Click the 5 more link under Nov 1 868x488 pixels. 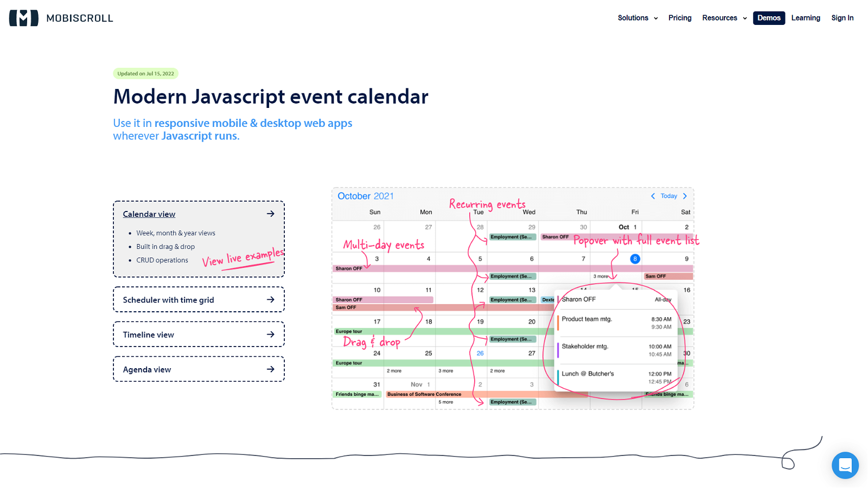(445, 402)
